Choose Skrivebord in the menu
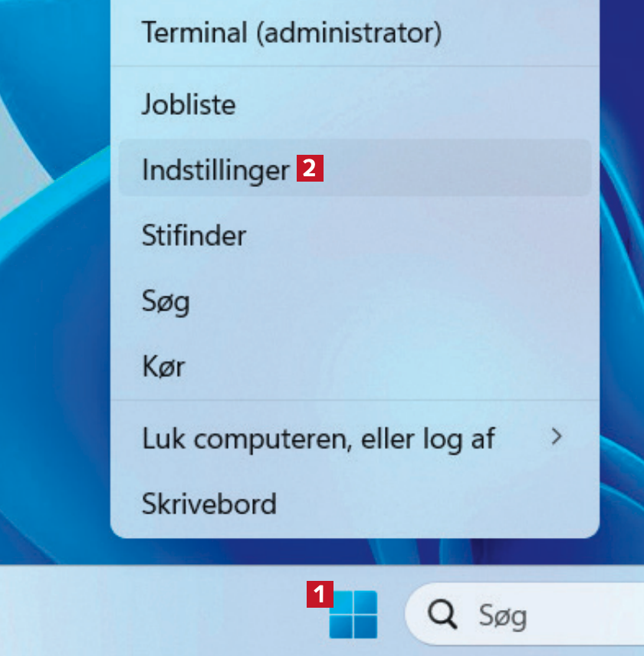 point(209,503)
